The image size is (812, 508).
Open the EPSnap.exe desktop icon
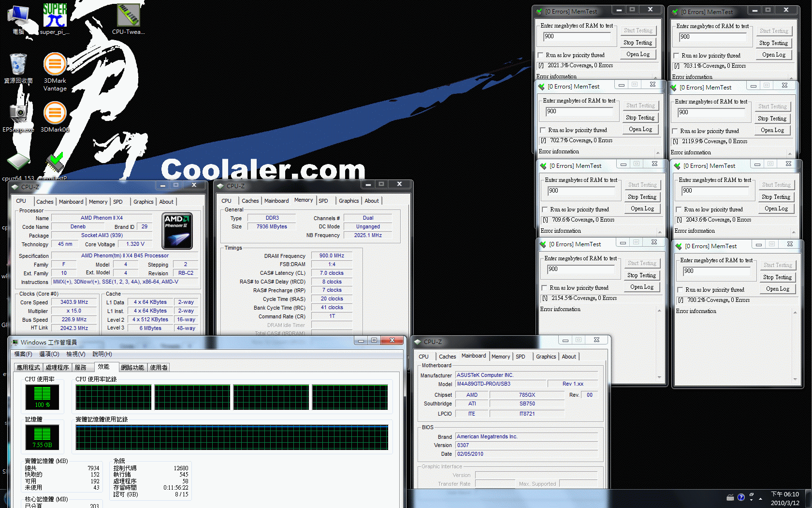[x=18, y=118]
